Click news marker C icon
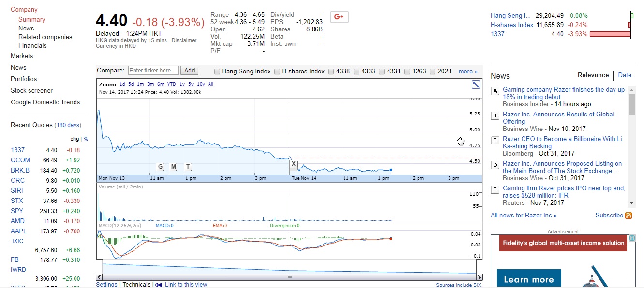The width and height of the screenshot is (644, 288). tap(495, 140)
